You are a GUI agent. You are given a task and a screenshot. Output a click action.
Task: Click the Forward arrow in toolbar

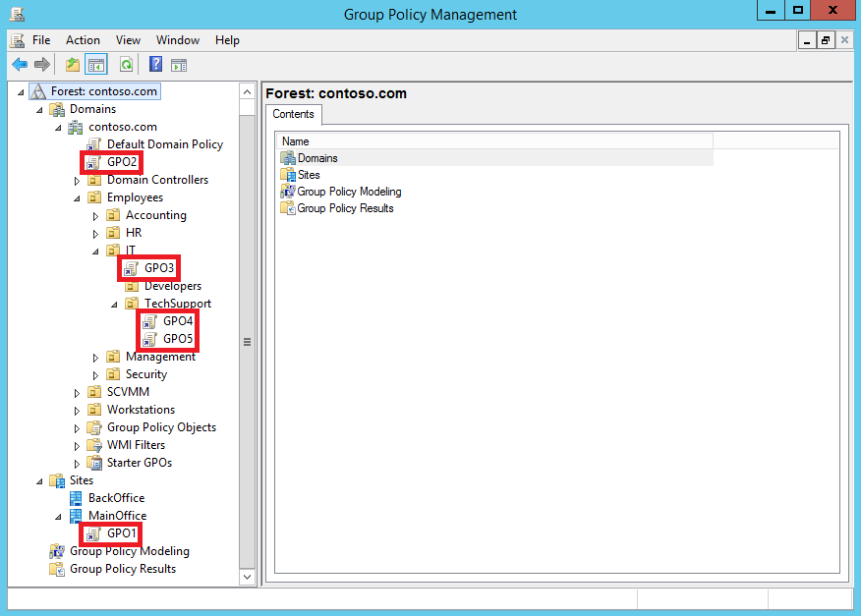coord(41,65)
